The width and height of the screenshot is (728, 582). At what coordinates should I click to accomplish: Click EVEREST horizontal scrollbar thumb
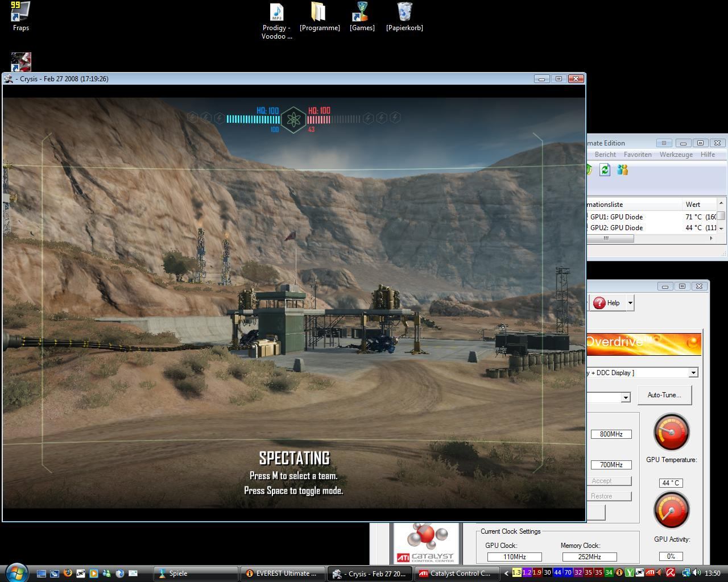click(610, 239)
